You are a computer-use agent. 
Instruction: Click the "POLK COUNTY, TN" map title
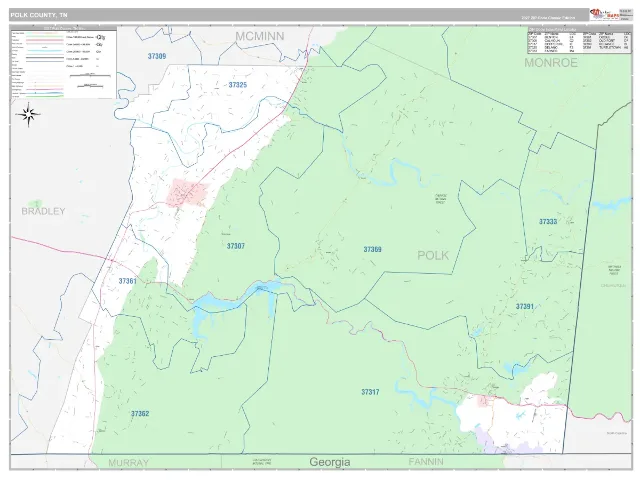[39, 15]
